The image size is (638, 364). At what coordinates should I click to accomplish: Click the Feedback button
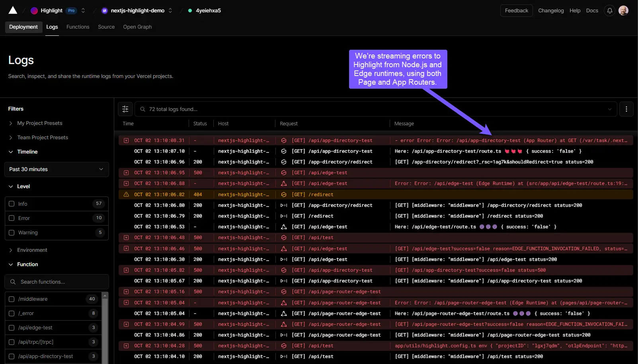coord(516,11)
